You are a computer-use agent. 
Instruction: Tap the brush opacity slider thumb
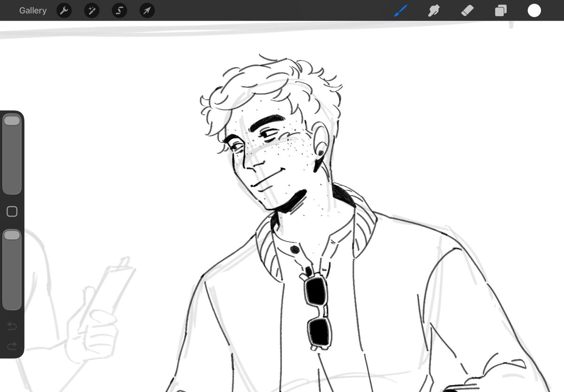[11, 234]
